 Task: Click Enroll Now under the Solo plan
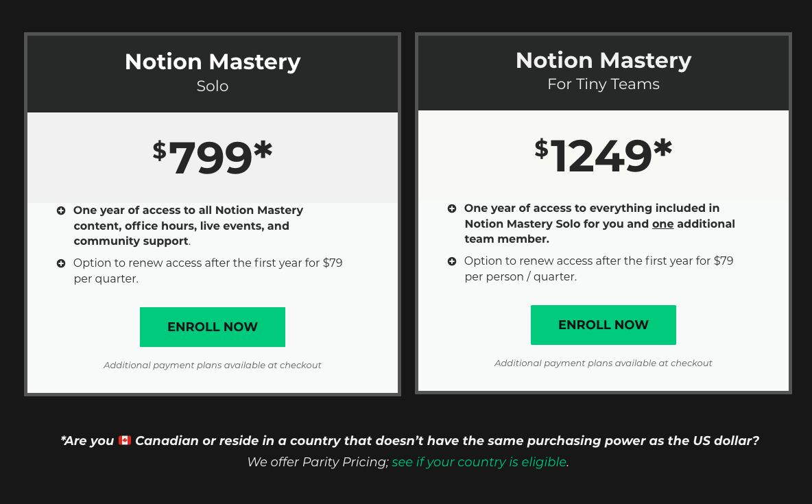213,327
